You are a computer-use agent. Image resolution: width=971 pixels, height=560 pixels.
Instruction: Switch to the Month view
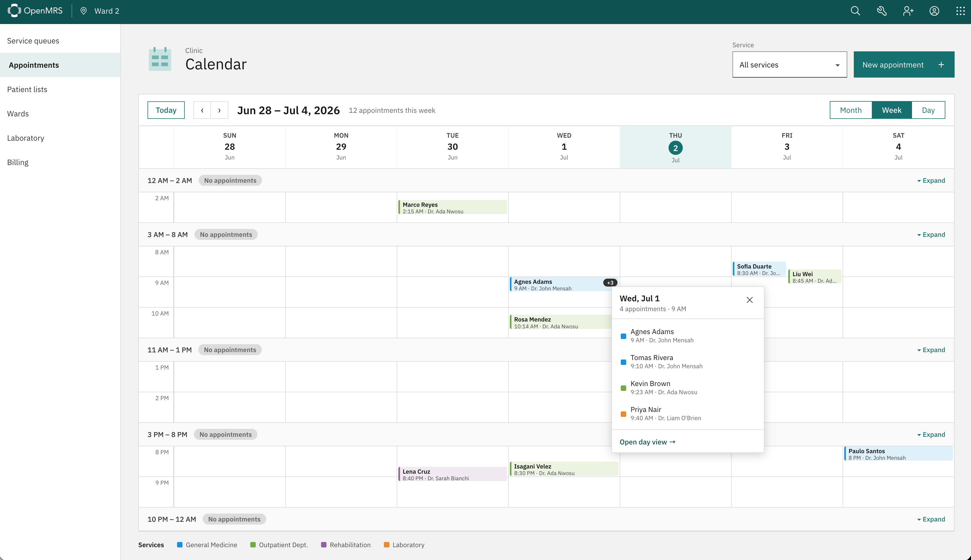851,110
